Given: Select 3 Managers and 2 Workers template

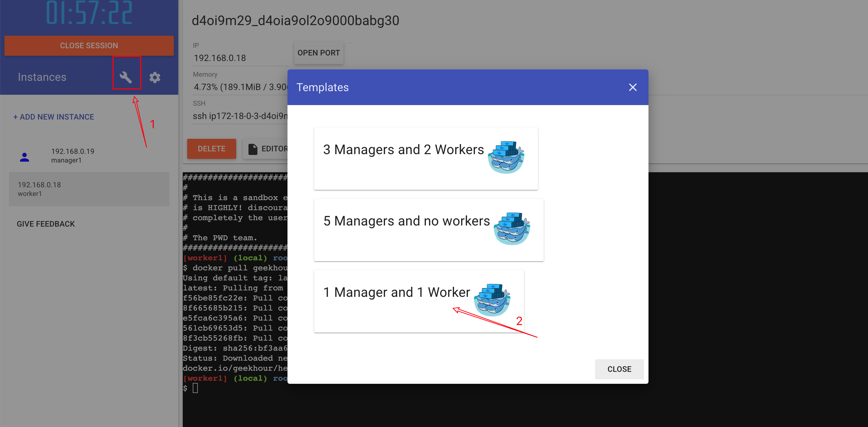Looking at the screenshot, I should [403, 150].
